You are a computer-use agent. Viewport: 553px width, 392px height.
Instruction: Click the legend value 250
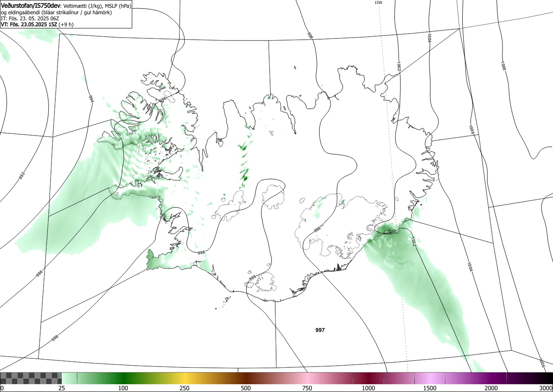(184, 388)
